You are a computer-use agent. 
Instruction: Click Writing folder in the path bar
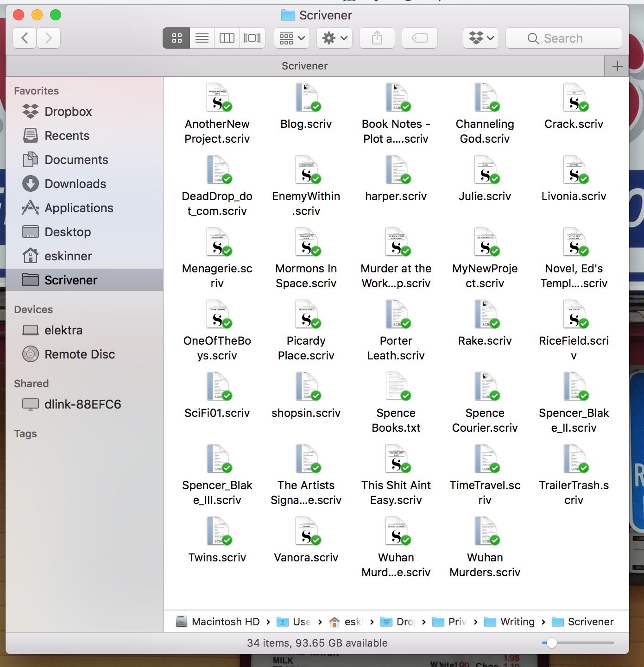pos(509,622)
